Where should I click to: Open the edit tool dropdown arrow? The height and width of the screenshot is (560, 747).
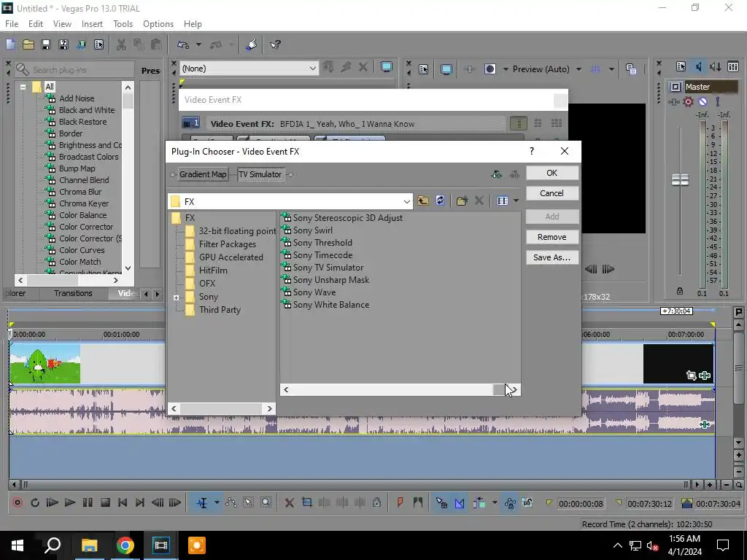(x=217, y=502)
